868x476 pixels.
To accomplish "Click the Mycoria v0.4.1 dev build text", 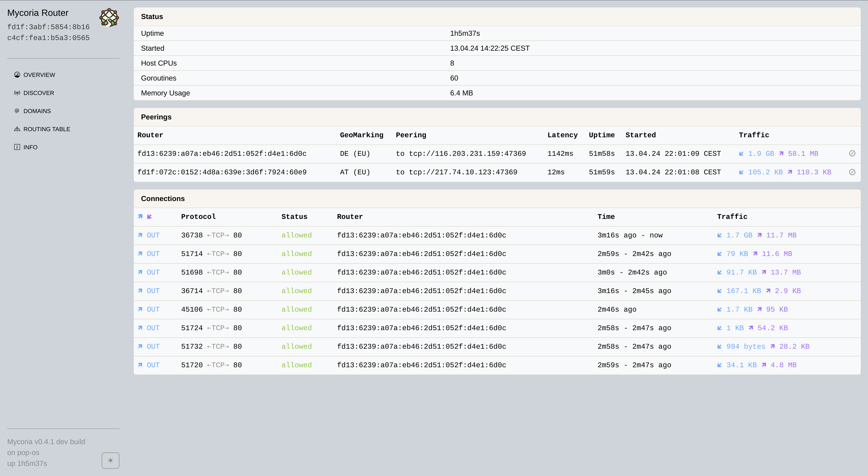I will [46, 442].
